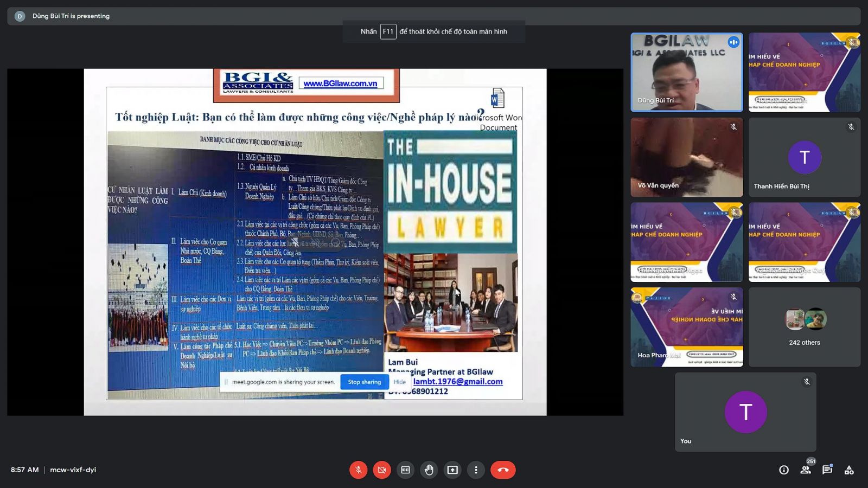Show the participants list
Viewport: 868px width, 488px height.
(806, 470)
